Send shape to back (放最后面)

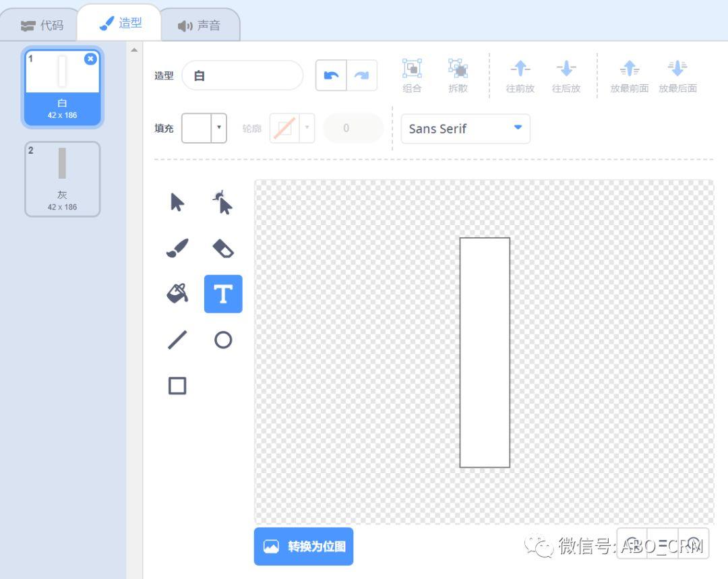point(677,75)
